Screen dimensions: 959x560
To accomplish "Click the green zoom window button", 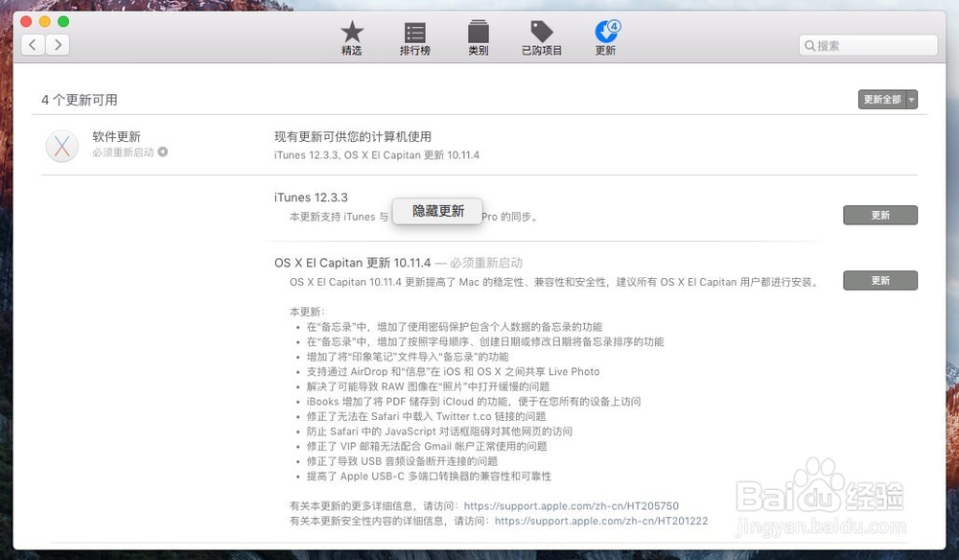I will (63, 21).
